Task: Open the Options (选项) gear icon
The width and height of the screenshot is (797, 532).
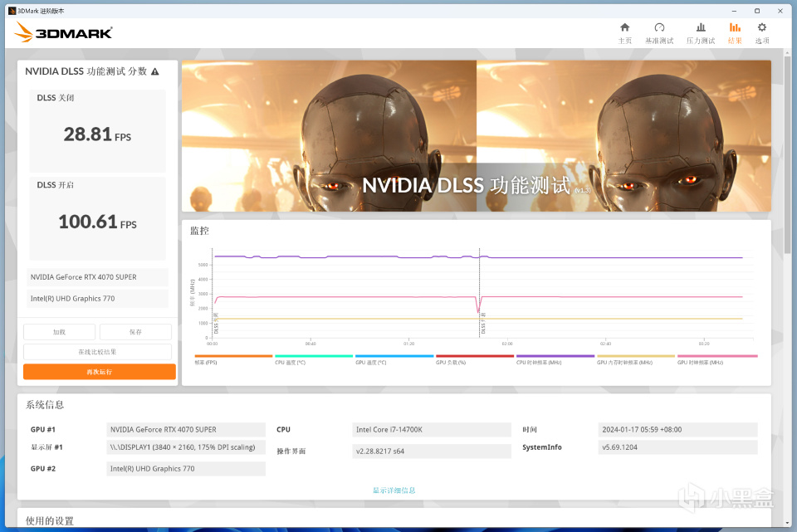Action: 761,27
